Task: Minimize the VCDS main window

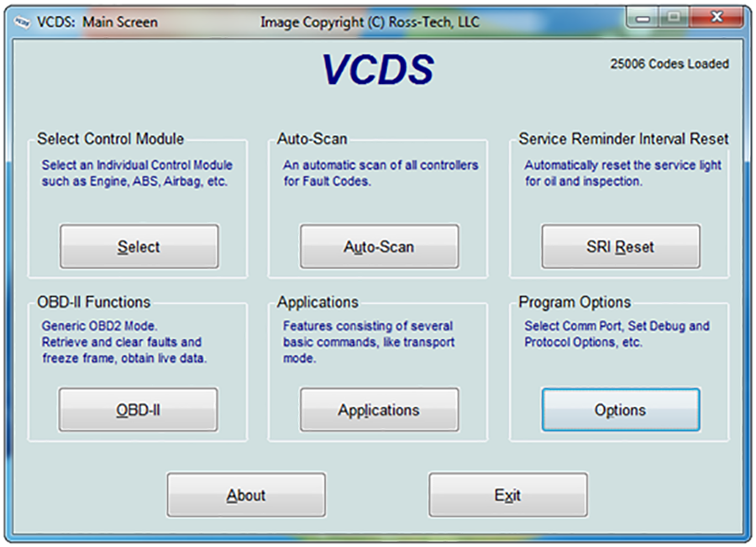Action: click(x=641, y=16)
